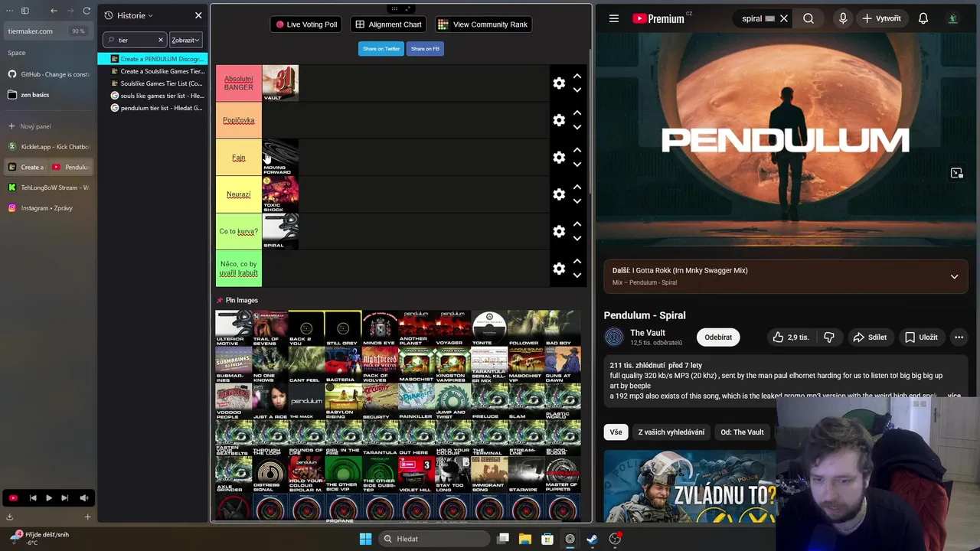Skip to next track in mini player
The image size is (980, 551).
pos(65,498)
